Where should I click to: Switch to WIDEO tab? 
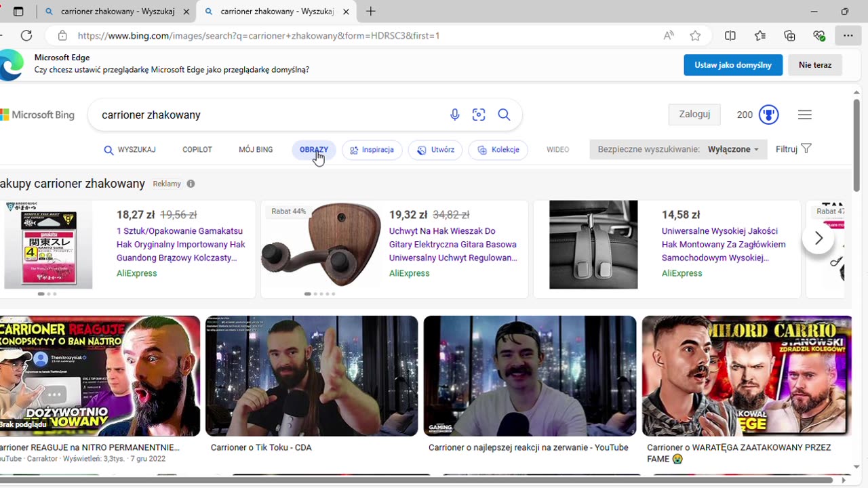[557, 150]
